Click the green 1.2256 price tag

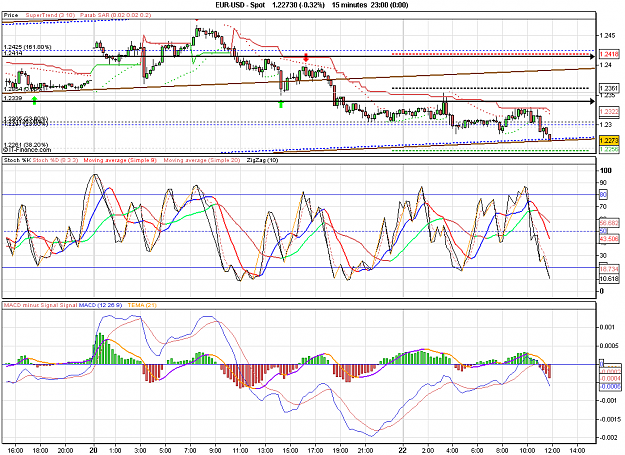point(609,149)
